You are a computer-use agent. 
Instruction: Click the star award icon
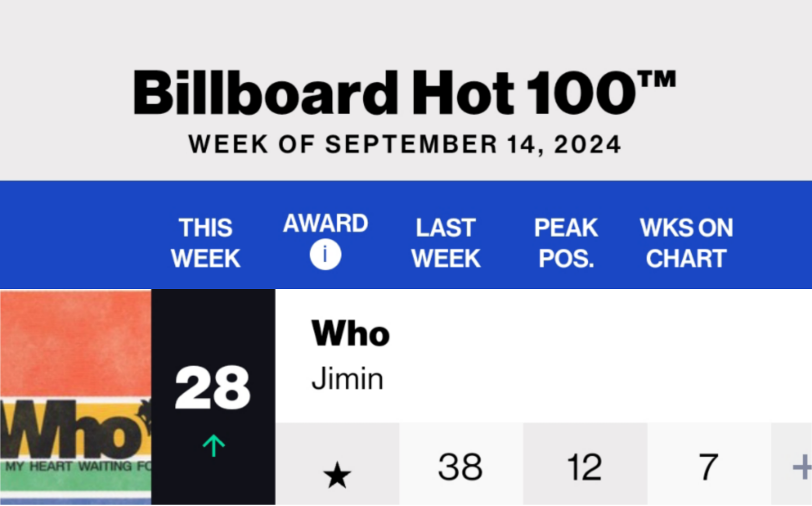(x=337, y=475)
